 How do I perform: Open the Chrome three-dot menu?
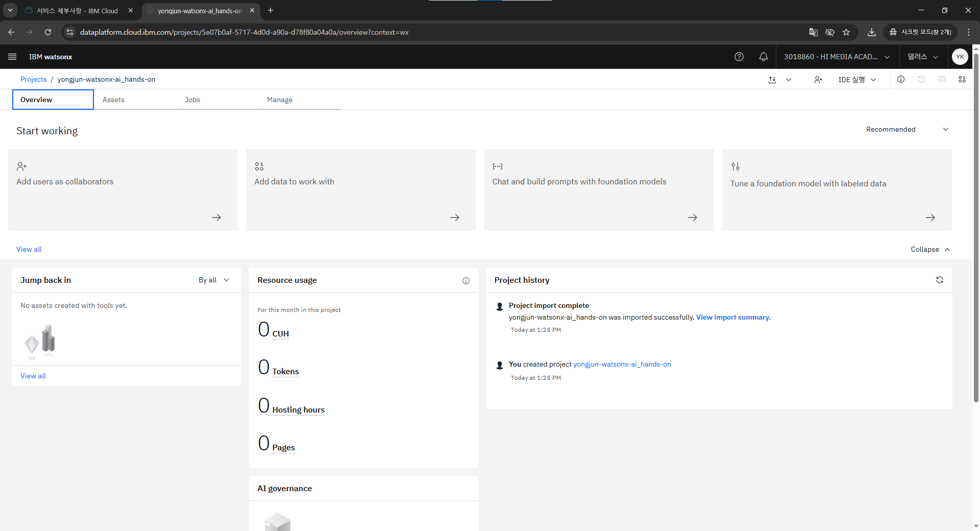click(x=969, y=32)
